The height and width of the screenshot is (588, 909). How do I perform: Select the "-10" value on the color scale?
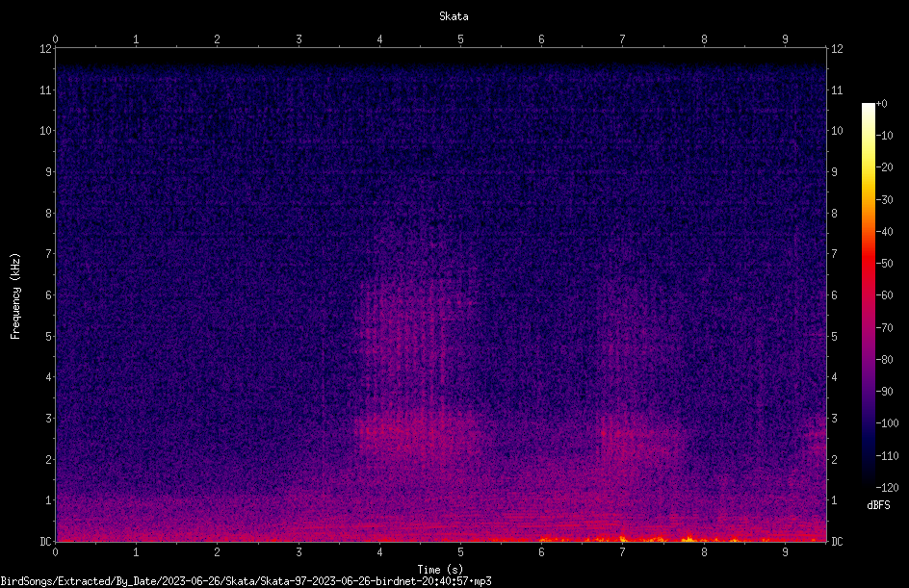click(x=885, y=136)
